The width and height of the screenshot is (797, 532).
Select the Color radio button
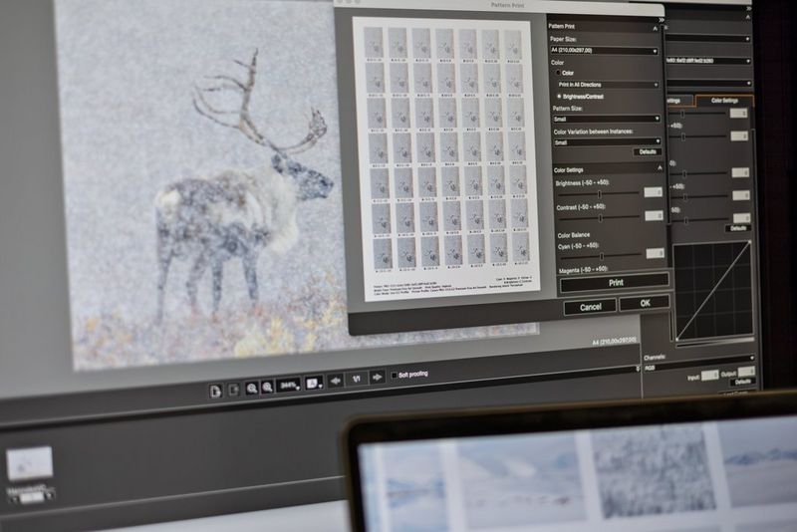pyautogui.click(x=558, y=73)
